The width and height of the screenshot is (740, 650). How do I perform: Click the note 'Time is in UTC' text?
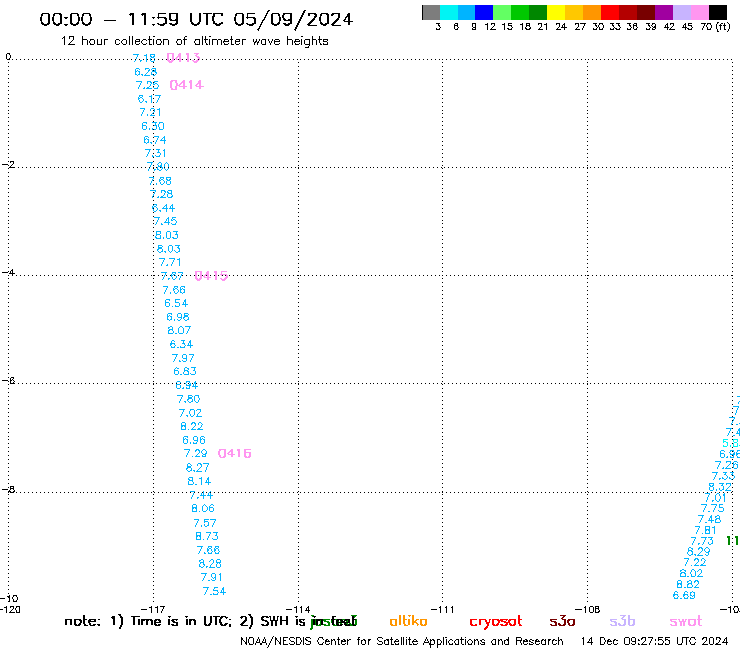(181, 621)
